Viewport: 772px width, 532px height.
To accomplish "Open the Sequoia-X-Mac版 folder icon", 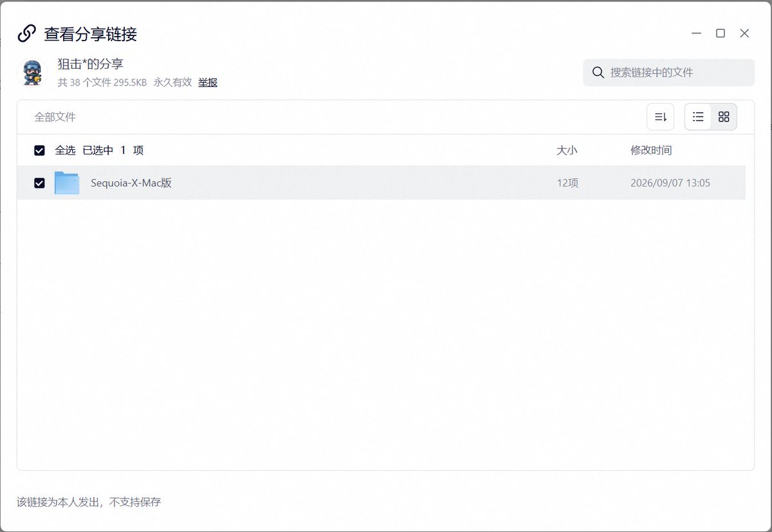I will click(67, 183).
